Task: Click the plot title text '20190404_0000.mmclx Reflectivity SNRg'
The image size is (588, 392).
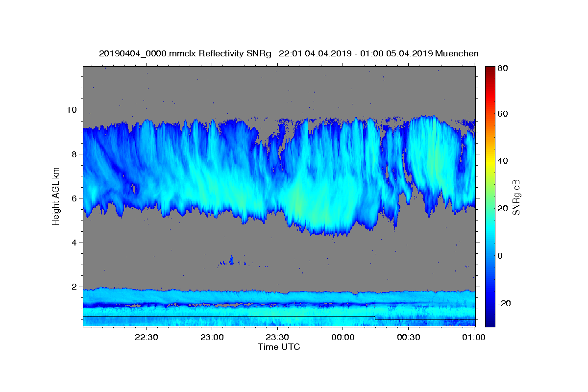Action: click(x=185, y=53)
